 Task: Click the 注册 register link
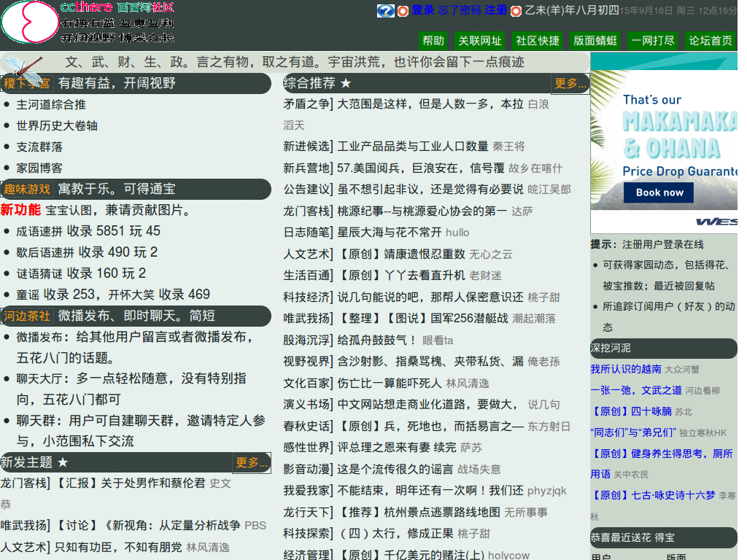click(495, 10)
